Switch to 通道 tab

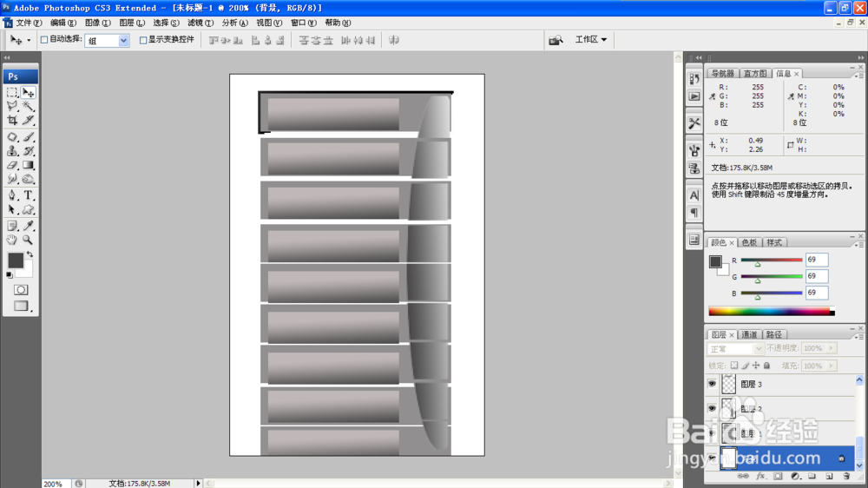pos(749,334)
